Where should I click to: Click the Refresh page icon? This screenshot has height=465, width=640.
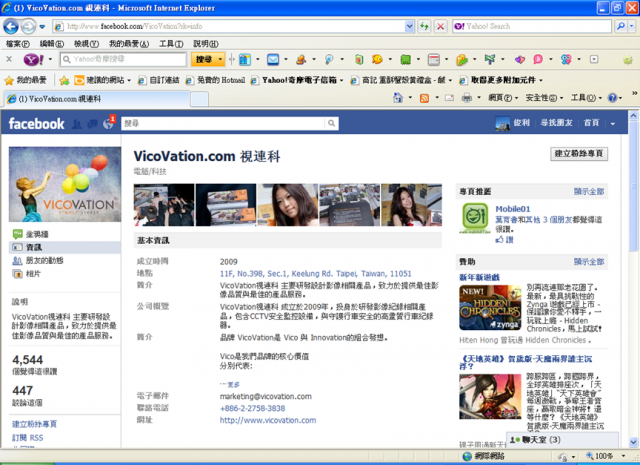(x=424, y=27)
